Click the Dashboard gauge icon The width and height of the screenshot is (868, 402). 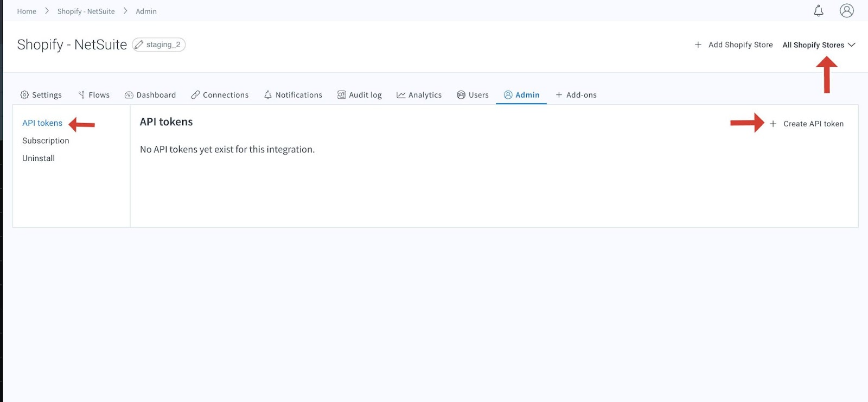click(129, 95)
